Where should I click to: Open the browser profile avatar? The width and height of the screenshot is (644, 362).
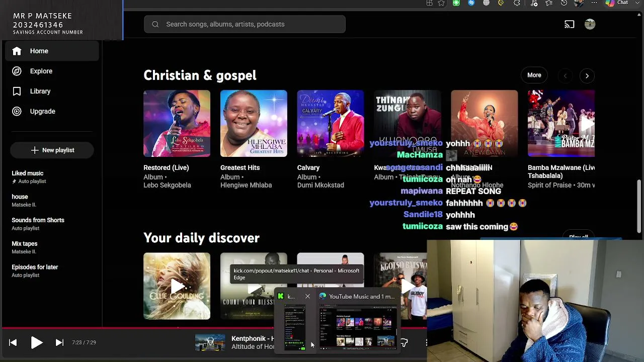tap(579, 3)
